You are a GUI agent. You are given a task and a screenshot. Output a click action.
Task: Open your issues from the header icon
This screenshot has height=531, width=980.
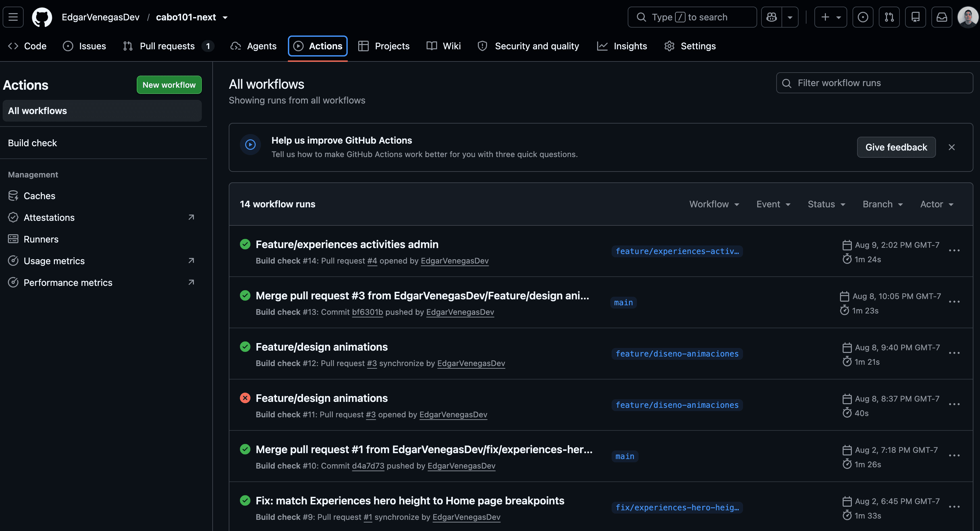[x=863, y=17]
